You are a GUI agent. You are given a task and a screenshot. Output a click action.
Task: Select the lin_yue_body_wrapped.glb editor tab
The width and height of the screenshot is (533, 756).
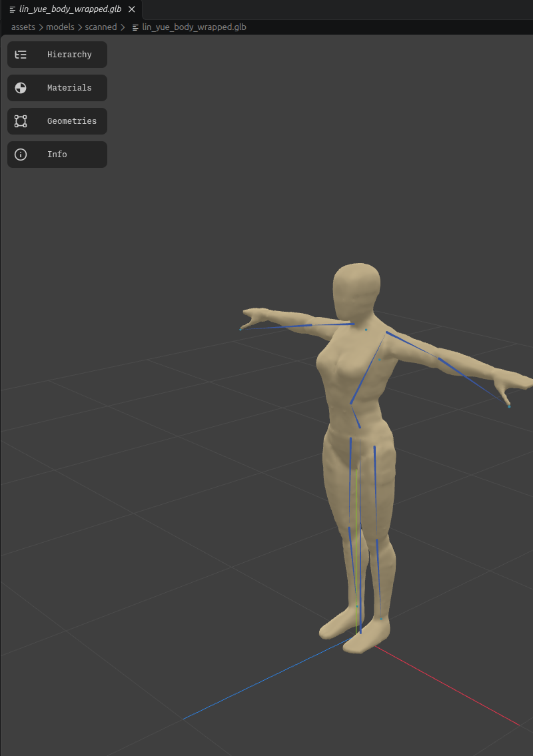(x=71, y=9)
